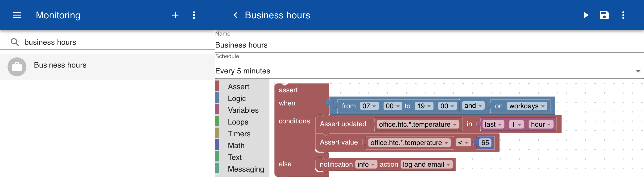Click the search magnifier icon
644x177 pixels.
pyautogui.click(x=15, y=42)
